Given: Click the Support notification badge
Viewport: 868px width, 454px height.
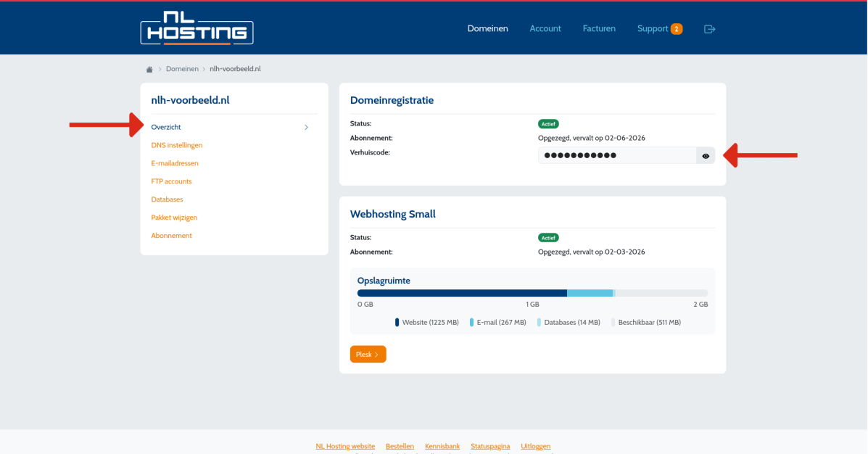Looking at the screenshot, I should coord(677,29).
